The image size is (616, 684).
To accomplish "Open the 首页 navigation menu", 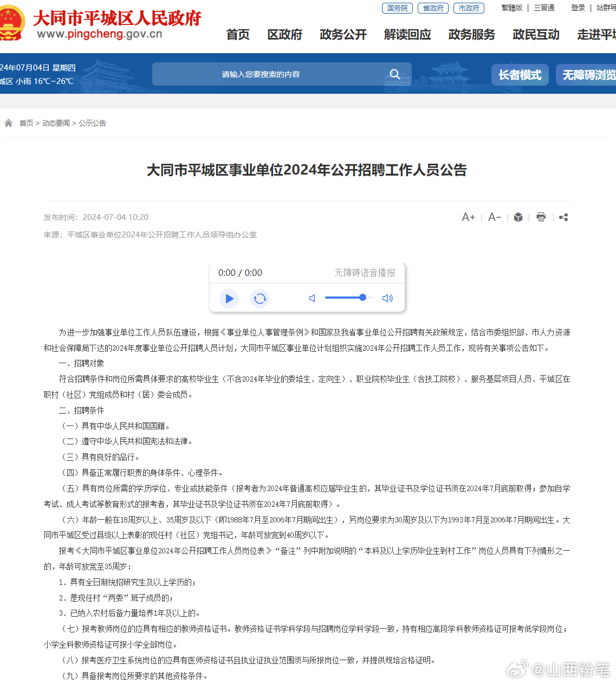I will click(238, 35).
